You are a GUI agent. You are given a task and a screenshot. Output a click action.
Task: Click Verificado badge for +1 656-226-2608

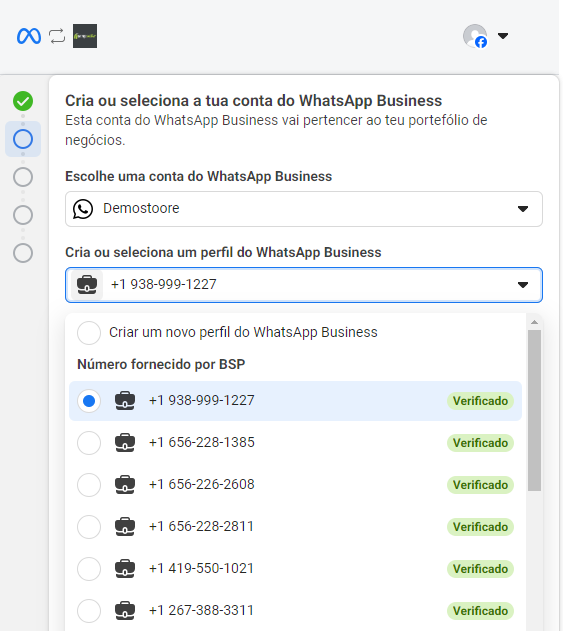(x=480, y=485)
